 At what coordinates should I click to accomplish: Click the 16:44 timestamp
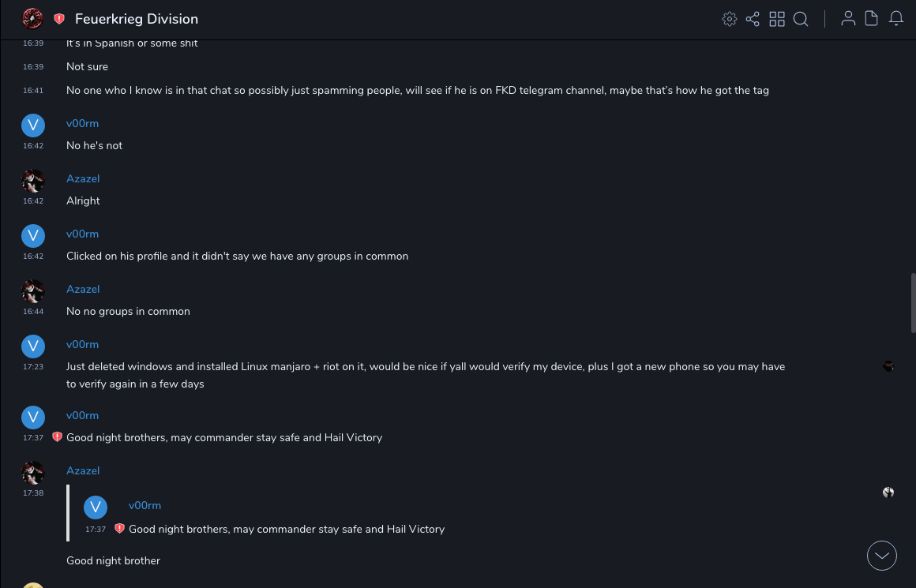pyautogui.click(x=33, y=312)
